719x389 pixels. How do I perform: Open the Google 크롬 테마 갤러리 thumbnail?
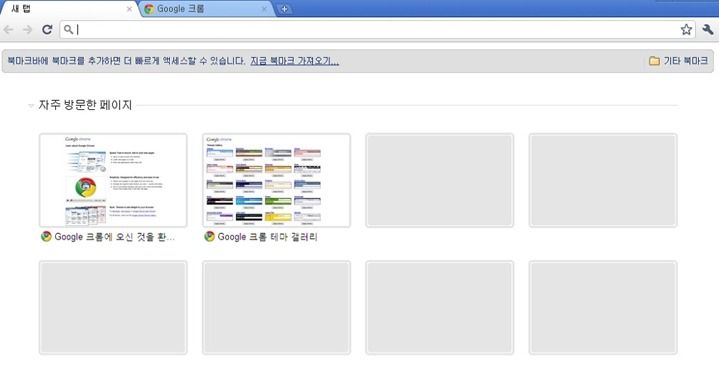click(277, 180)
